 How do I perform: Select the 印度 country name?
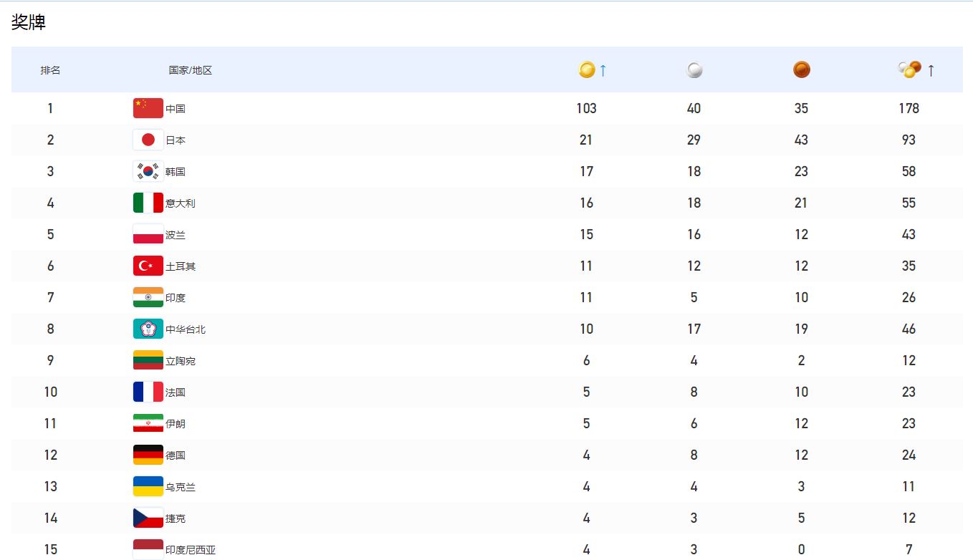tap(176, 298)
